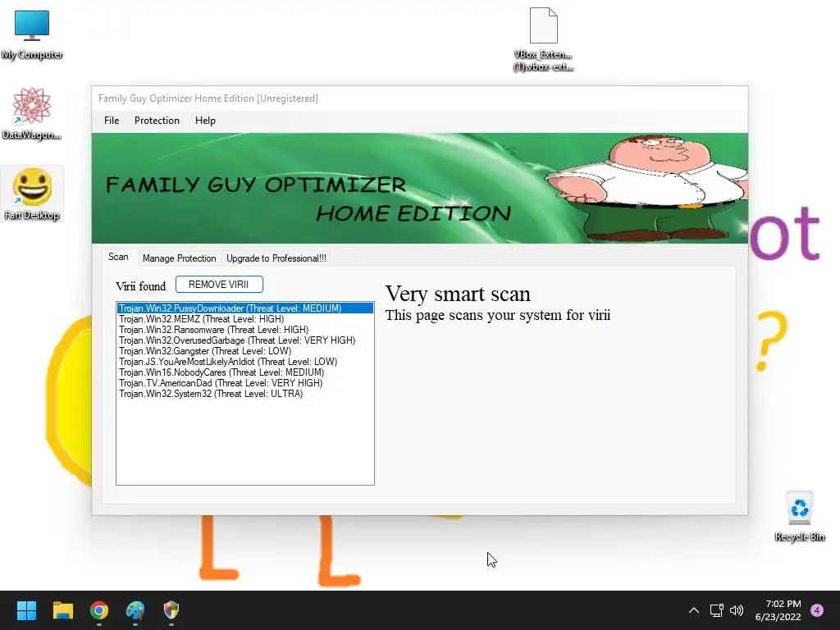The width and height of the screenshot is (840, 630).
Task: Open the notification count badge
Action: pos(817,610)
